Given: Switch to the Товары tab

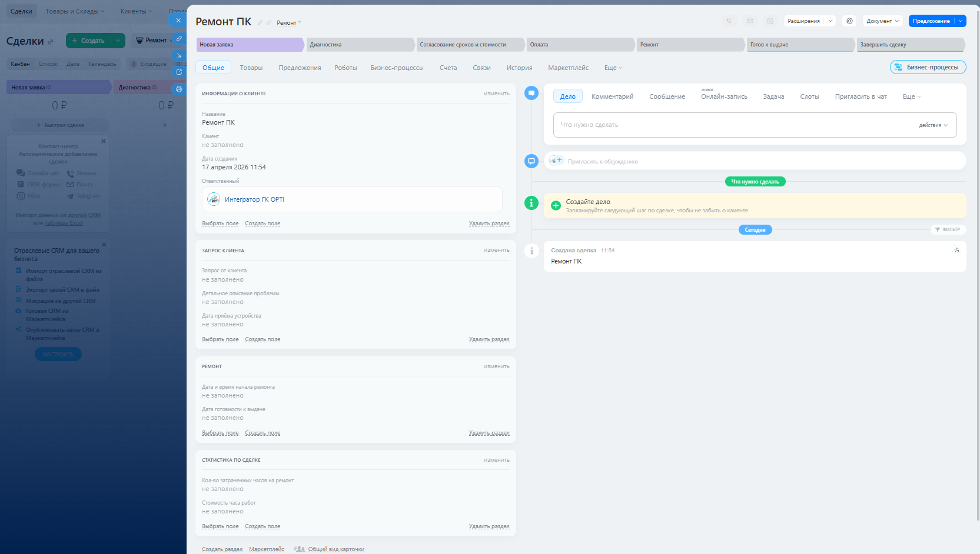Looking at the screenshot, I should pos(251,68).
